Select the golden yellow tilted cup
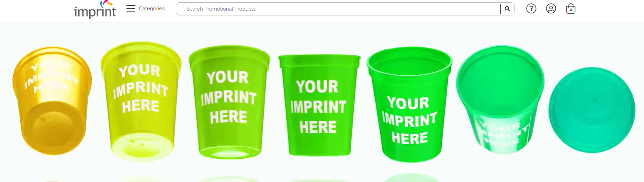 [x=52, y=101]
